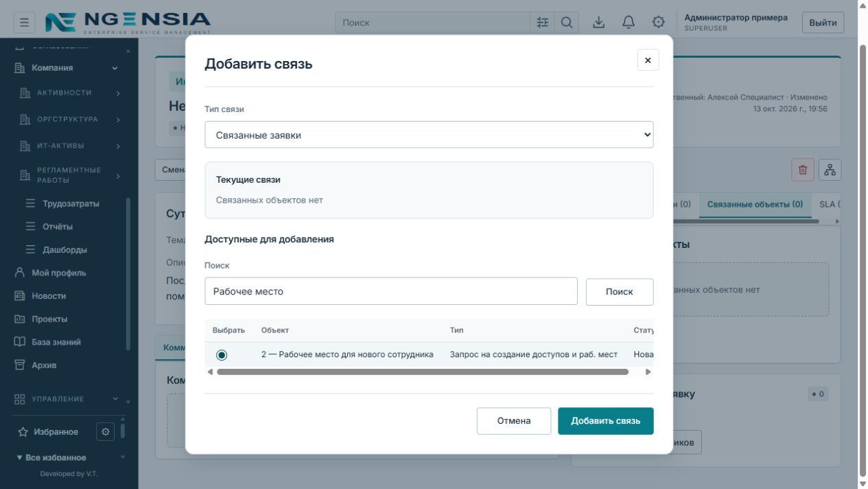Click the page vertical scrollbar
The height and width of the screenshot is (489, 868).
(863, 261)
